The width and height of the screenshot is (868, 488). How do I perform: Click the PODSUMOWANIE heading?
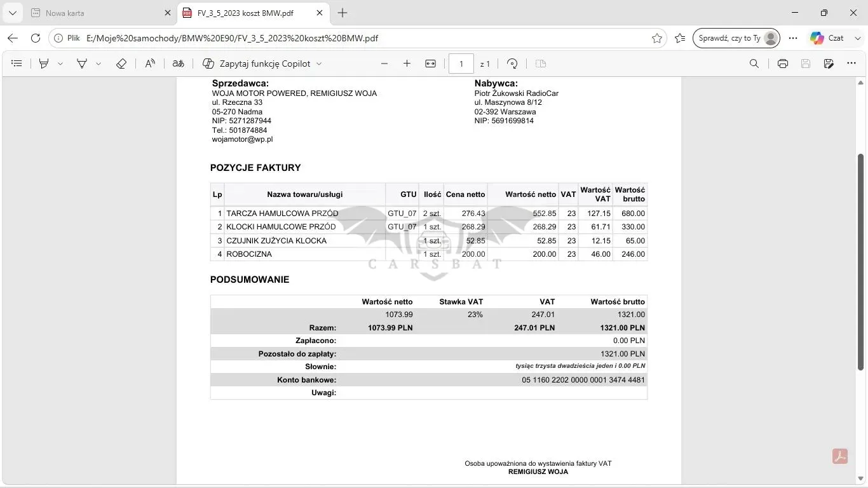250,280
